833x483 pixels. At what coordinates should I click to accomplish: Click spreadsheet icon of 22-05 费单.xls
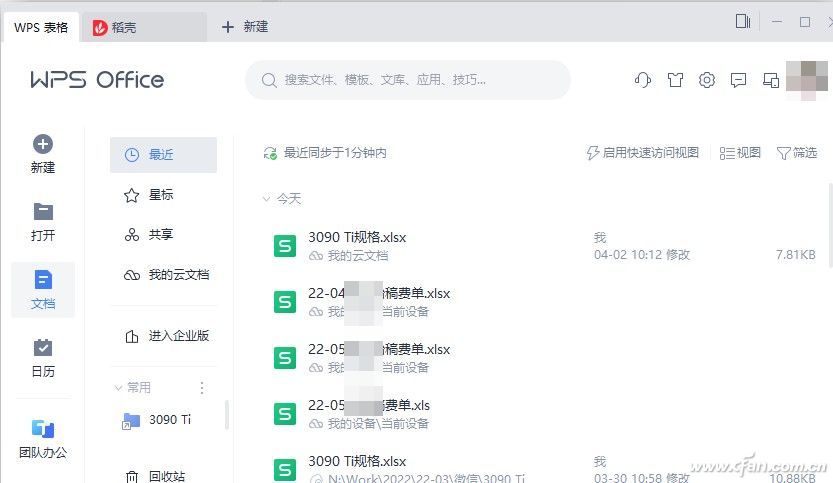[285, 414]
